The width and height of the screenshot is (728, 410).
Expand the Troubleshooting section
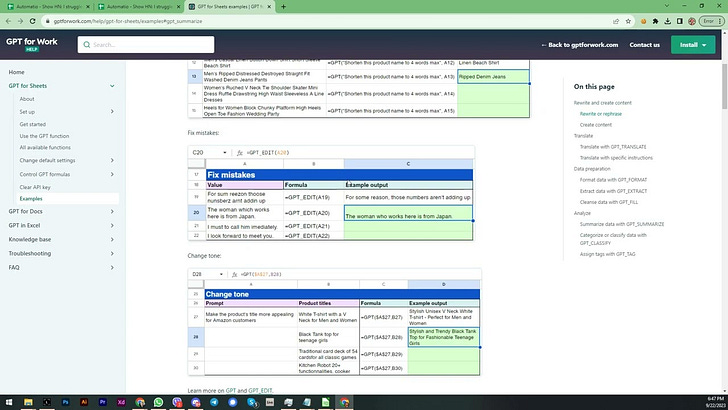click(x=112, y=254)
